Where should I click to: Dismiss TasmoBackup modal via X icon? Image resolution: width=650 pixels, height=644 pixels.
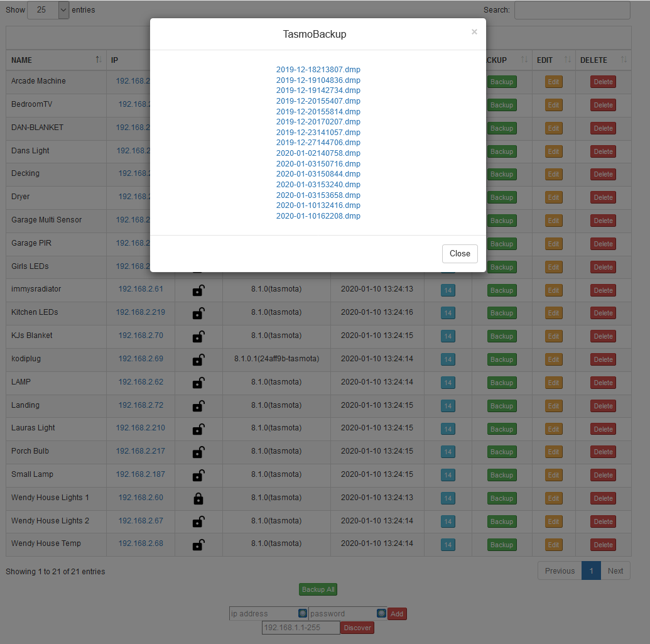(x=474, y=32)
